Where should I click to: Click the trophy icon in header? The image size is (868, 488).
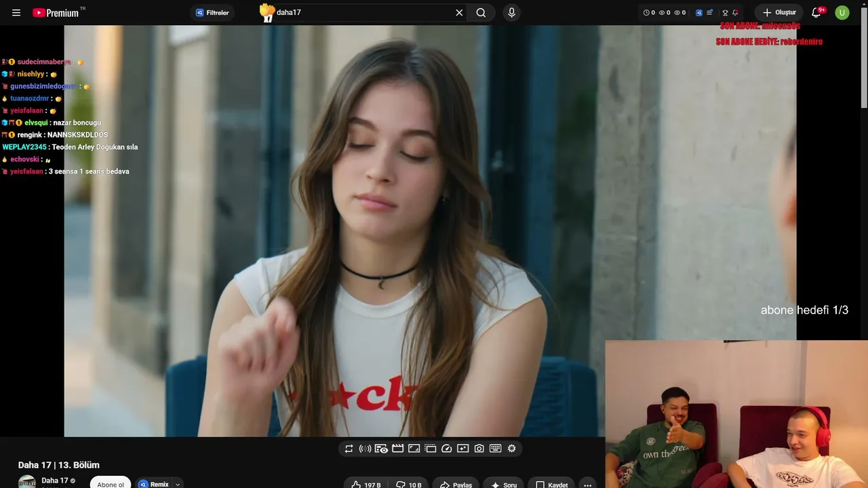point(725,13)
